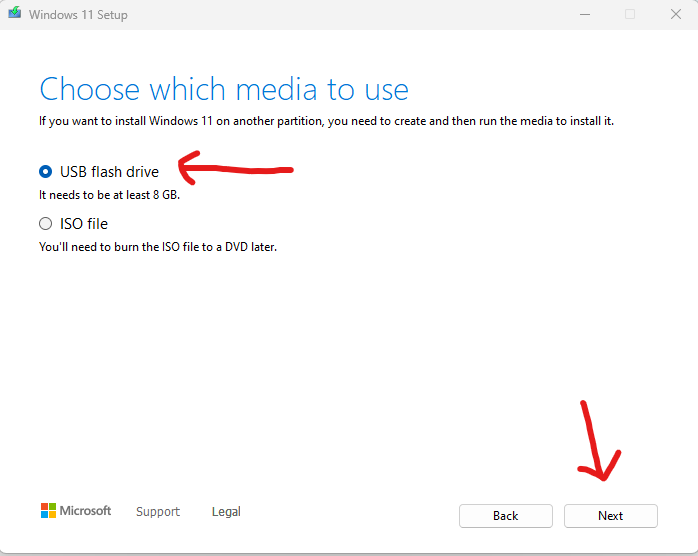Image resolution: width=698 pixels, height=556 pixels.
Task: Click the Microsoft logo in the footer
Action: pos(76,511)
